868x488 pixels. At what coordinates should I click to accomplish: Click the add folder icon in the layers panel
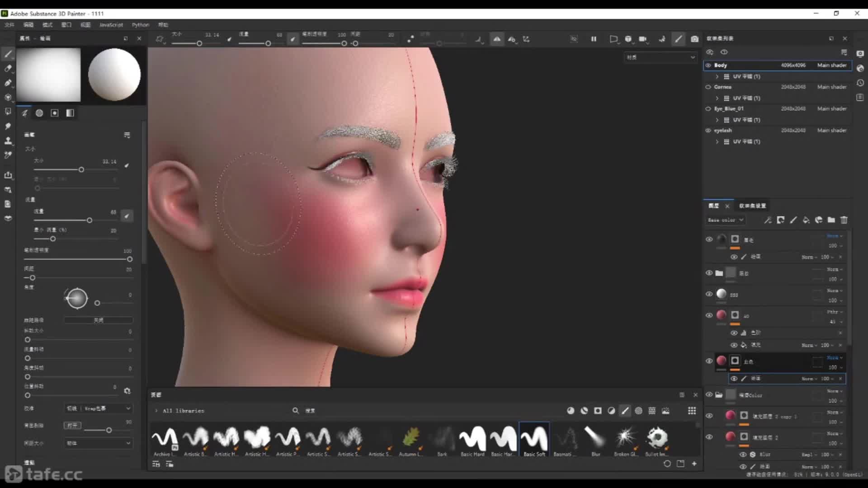(x=831, y=220)
